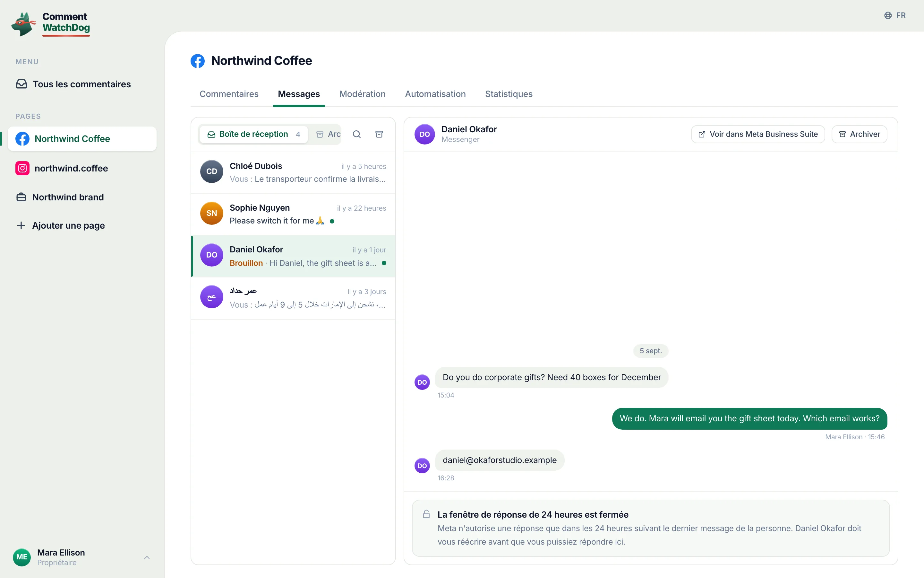Click the globe icon next to FR

[x=888, y=15]
